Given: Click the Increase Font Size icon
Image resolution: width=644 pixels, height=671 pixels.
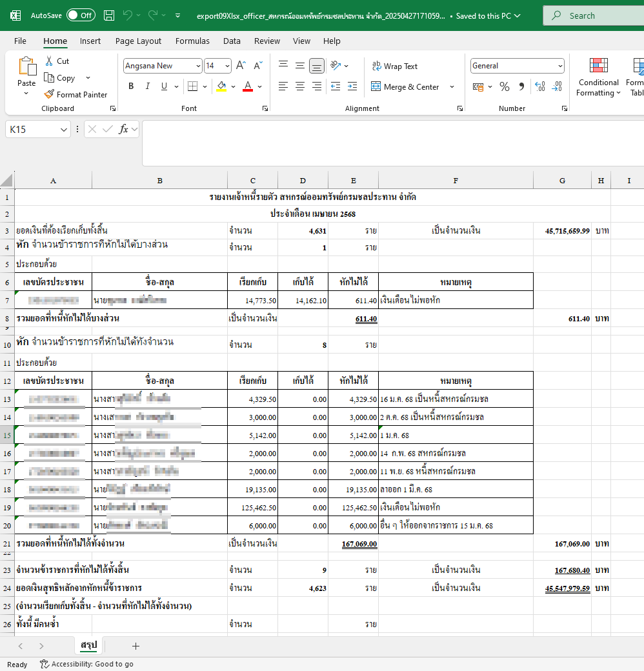Looking at the screenshot, I should click(x=241, y=65).
